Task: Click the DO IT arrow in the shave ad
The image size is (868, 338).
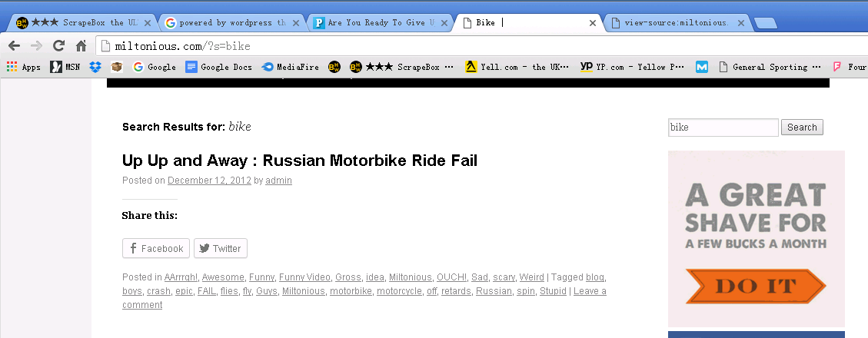Action: point(756,286)
